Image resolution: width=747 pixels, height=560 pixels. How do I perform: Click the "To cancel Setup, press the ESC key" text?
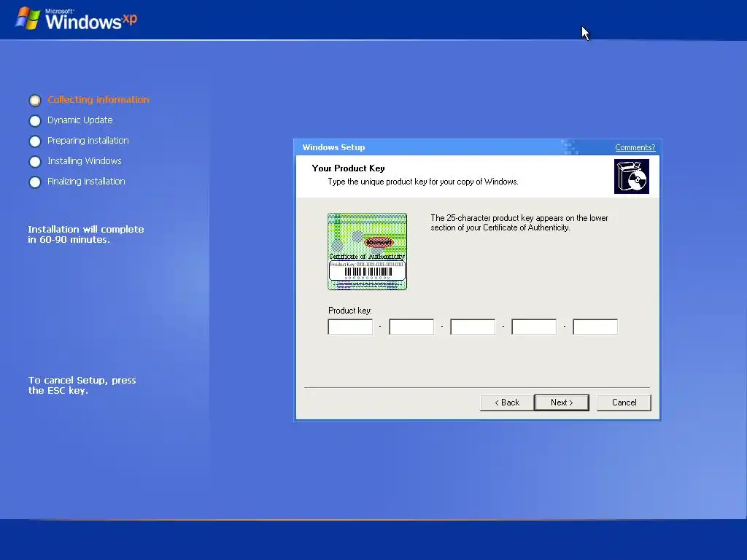(x=82, y=385)
